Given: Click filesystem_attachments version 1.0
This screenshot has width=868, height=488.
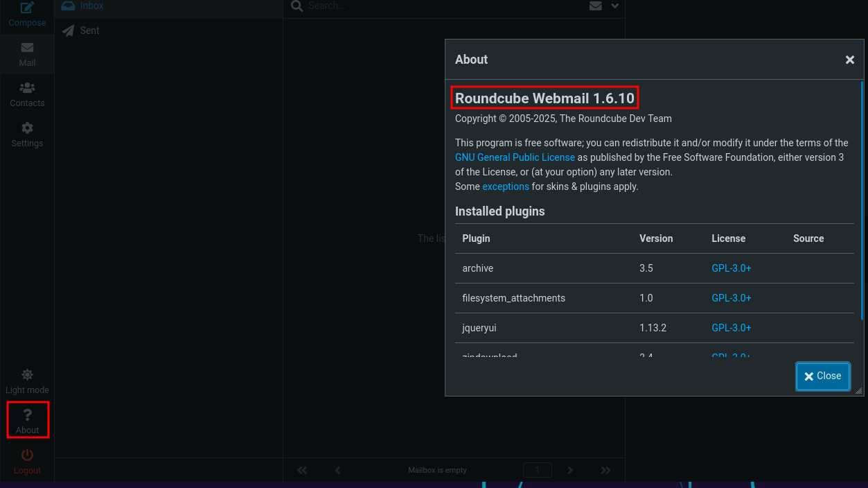Looking at the screenshot, I should point(646,298).
